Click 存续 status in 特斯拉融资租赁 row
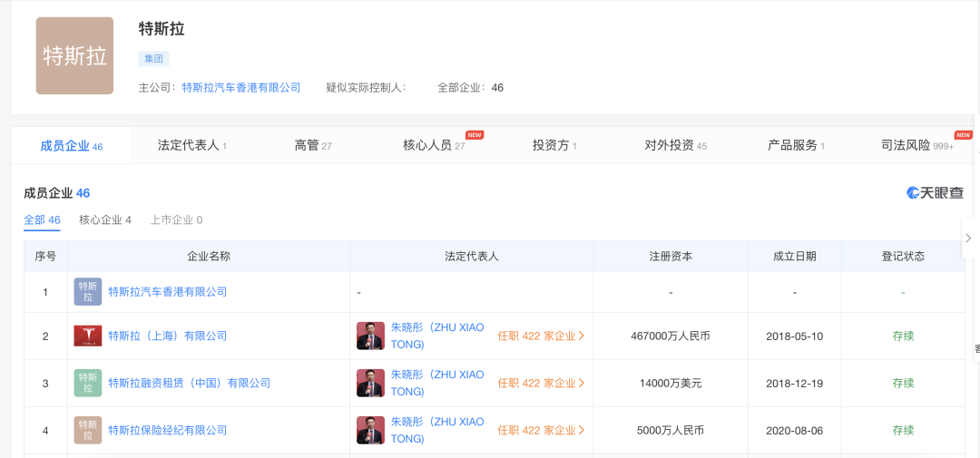This screenshot has width=980, height=458. pos(903,383)
